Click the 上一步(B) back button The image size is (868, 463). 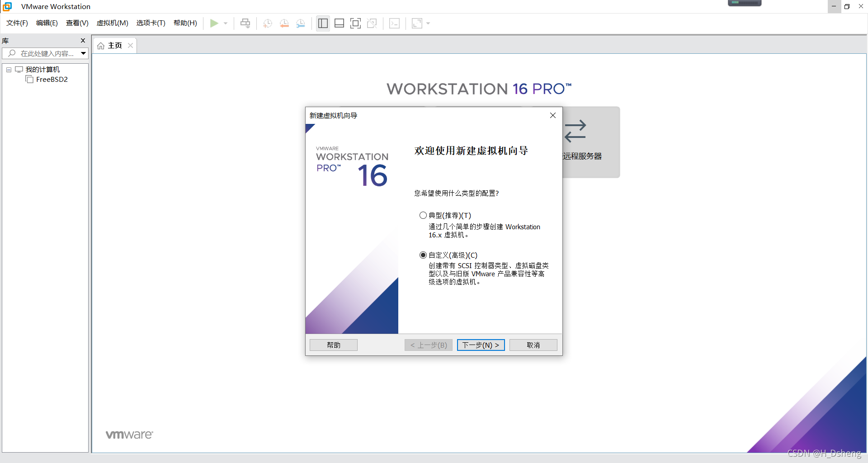tap(429, 345)
